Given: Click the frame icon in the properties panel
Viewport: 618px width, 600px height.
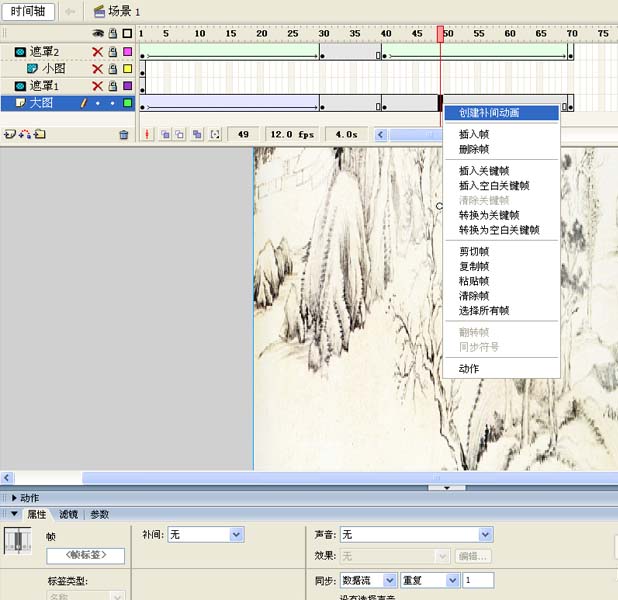Looking at the screenshot, I should pos(18,540).
